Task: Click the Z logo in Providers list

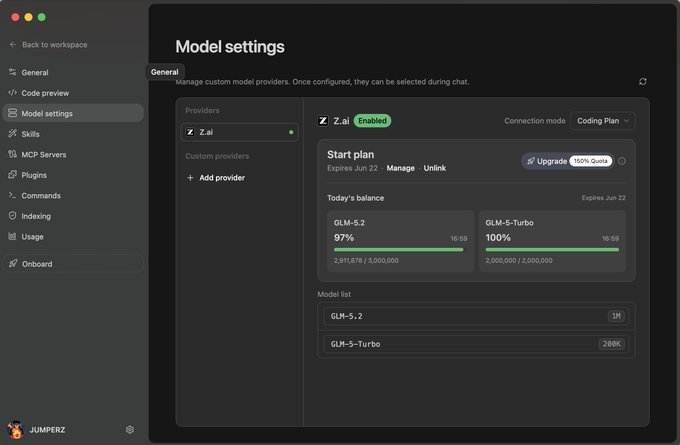Action: (x=190, y=132)
